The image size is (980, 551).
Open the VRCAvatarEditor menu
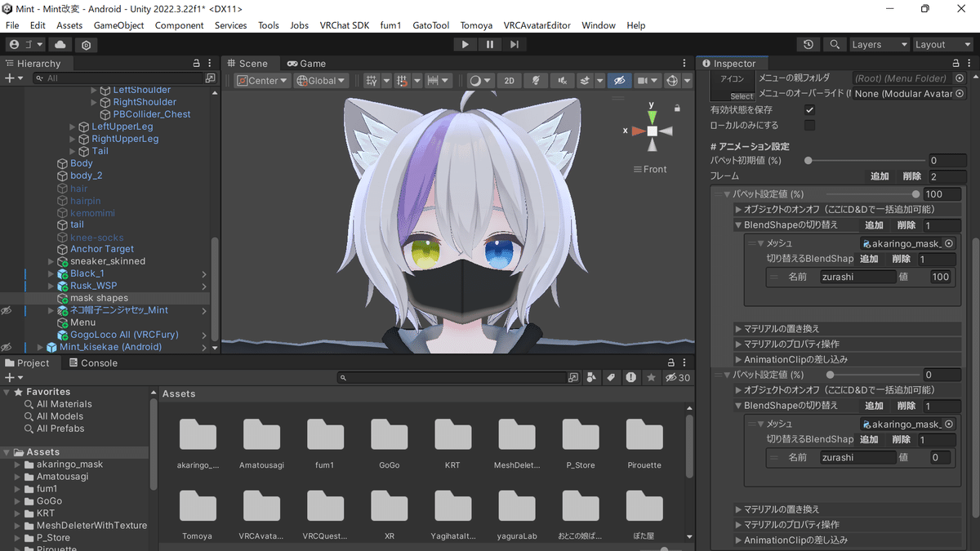coord(537,25)
